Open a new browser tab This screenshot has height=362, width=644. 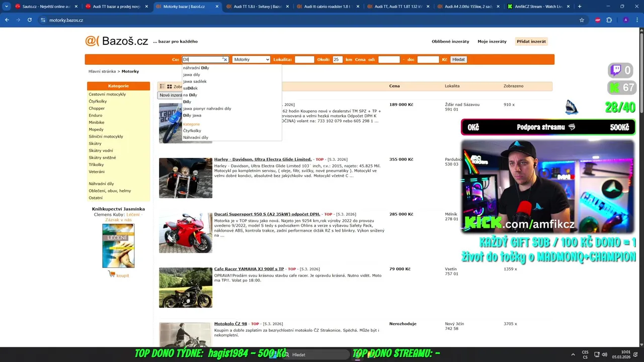click(580, 7)
